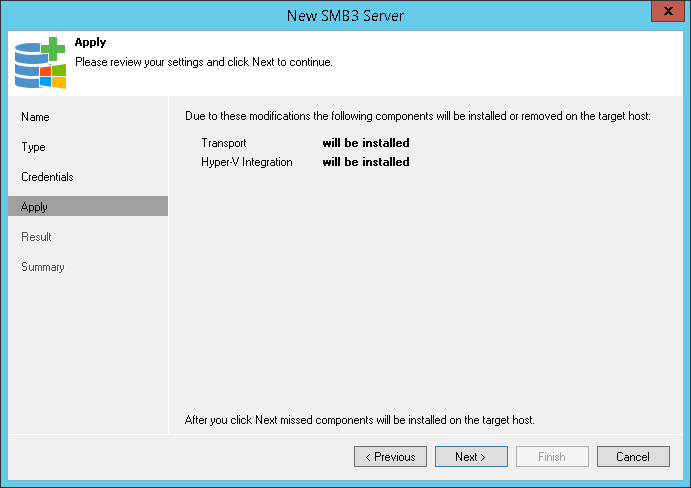
Task: Click the bold Apply heading in header
Action: 90,43
